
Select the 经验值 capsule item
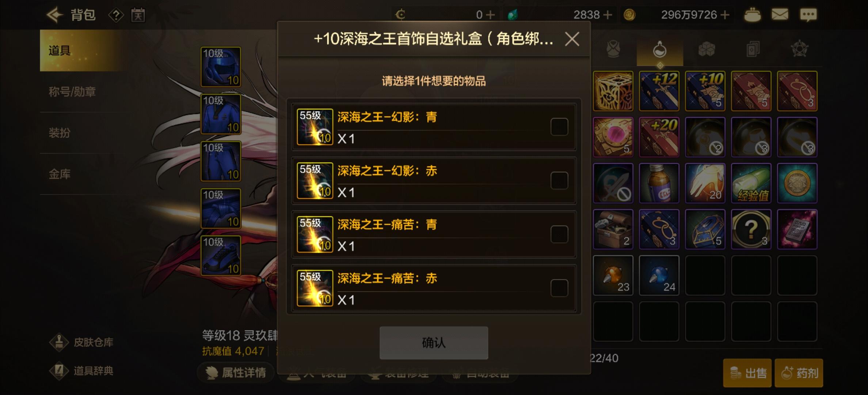(751, 183)
